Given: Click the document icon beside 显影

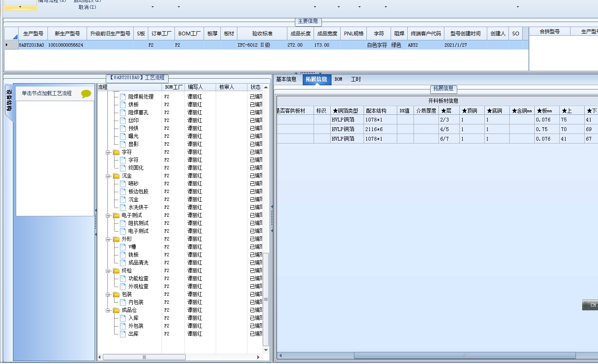Looking at the screenshot, I should click(x=123, y=144).
